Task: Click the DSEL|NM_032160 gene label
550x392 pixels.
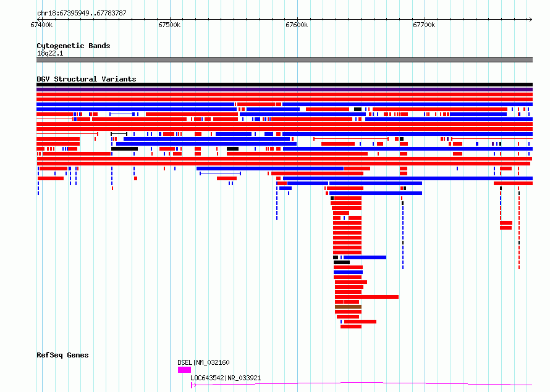Action: click(x=203, y=362)
